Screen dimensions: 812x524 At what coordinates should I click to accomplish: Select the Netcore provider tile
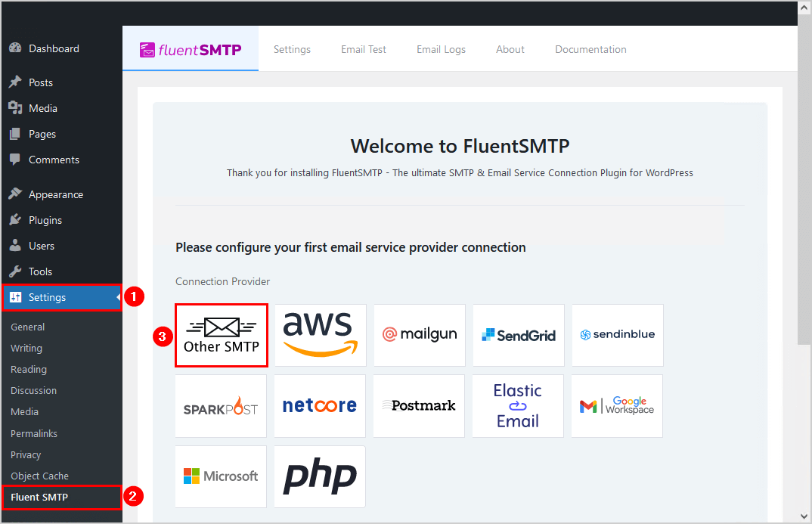pos(320,406)
